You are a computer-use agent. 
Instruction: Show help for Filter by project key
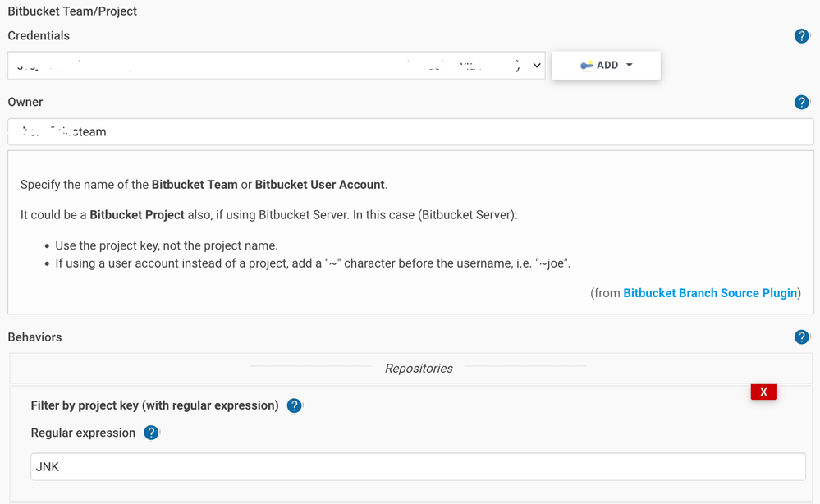click(x=295, y=405)
